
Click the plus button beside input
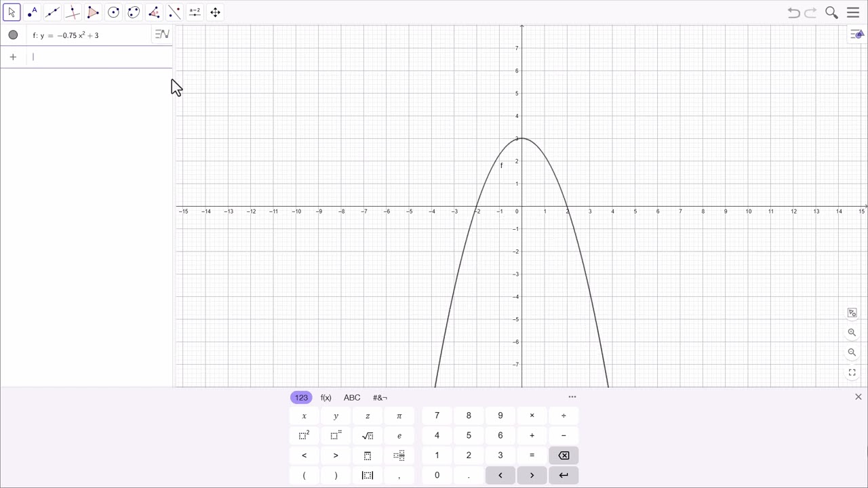13,57
